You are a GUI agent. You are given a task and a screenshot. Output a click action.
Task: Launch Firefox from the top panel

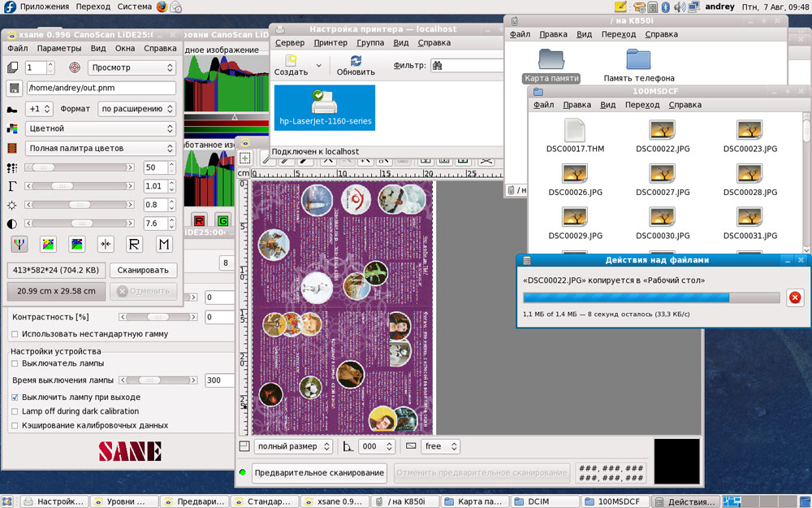tap(162, 7)
